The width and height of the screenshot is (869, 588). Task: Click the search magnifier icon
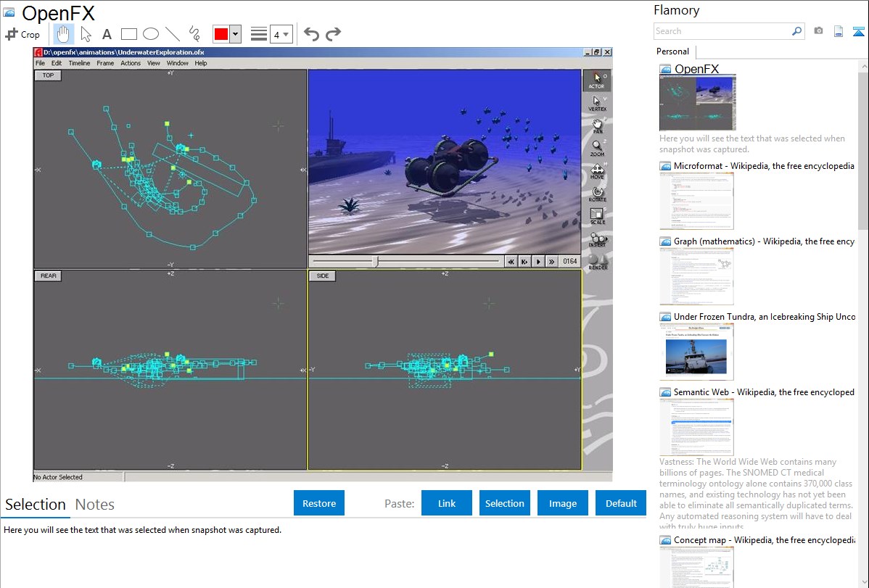coord(796,32)
